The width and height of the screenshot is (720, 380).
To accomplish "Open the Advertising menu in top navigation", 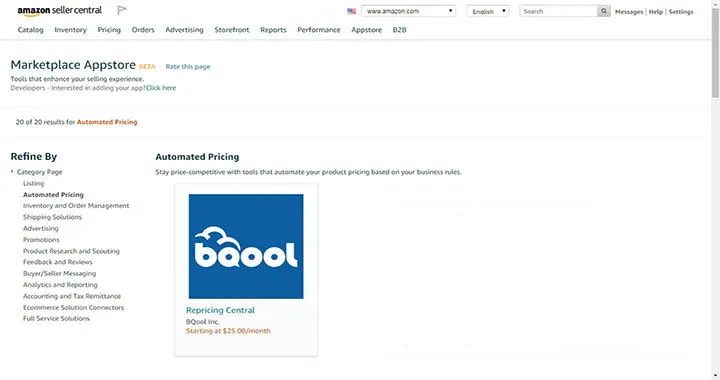I will tap(184, 30).
